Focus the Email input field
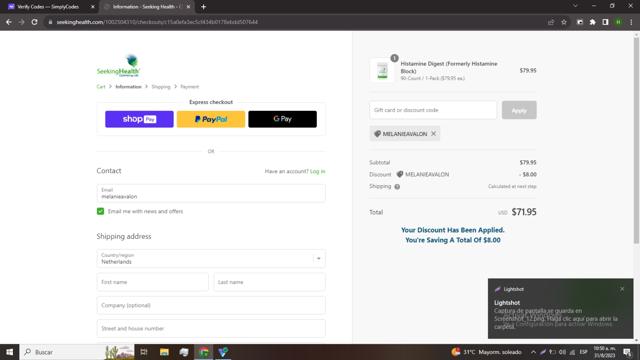This screenshot has width=640, height=360. point(211,193)
